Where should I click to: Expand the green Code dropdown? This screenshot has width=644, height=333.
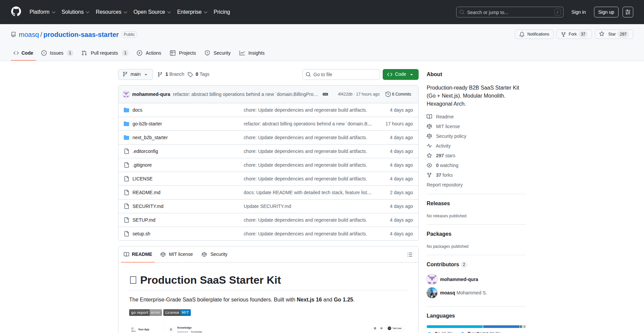pos(400,74)
